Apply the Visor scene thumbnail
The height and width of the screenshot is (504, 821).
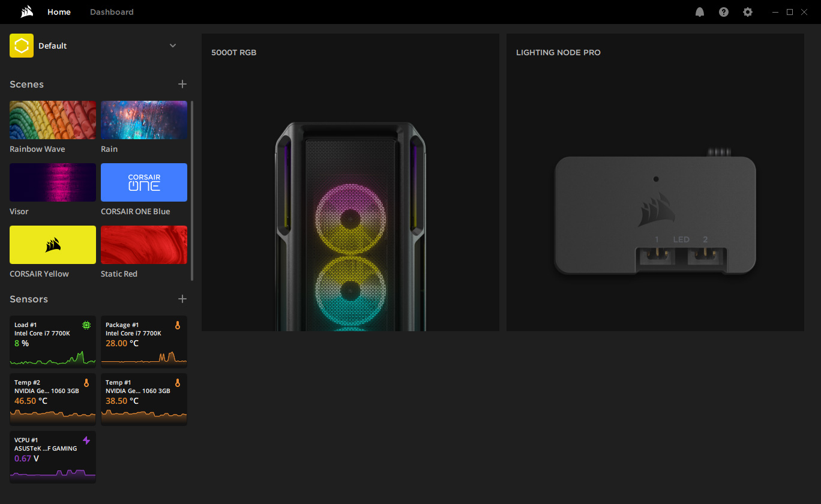(x=53, y=182)
